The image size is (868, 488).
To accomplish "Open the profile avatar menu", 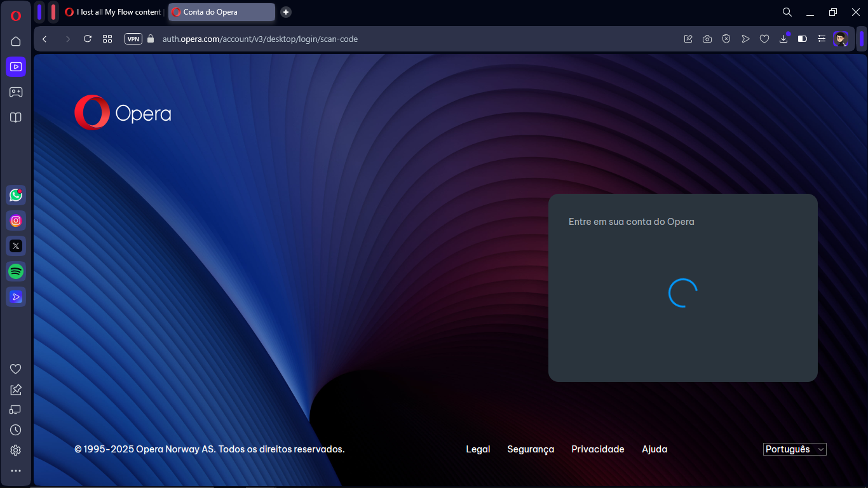I will click(841, 39).
